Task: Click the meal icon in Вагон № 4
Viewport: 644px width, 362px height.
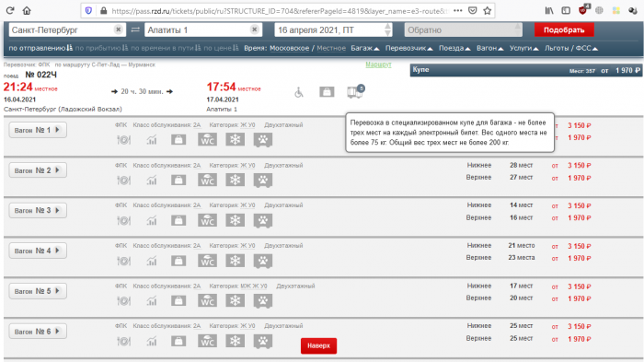Action: [123, 261]
